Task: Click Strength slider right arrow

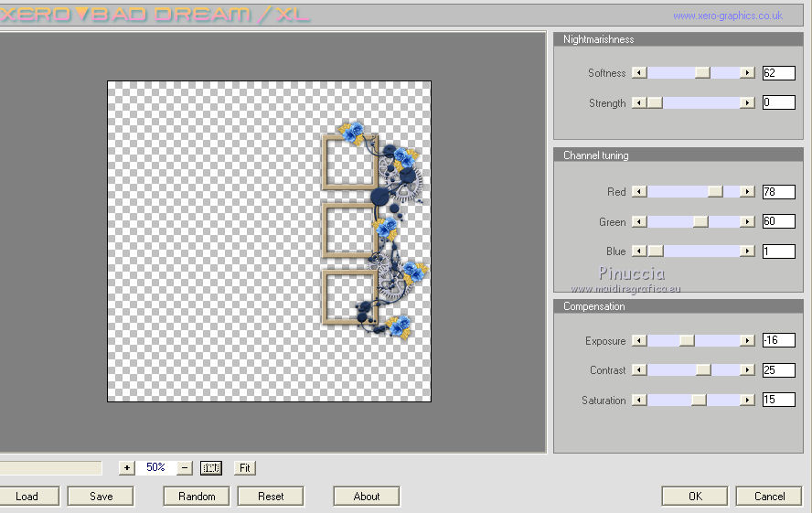Action: click(x=747, y=103)
